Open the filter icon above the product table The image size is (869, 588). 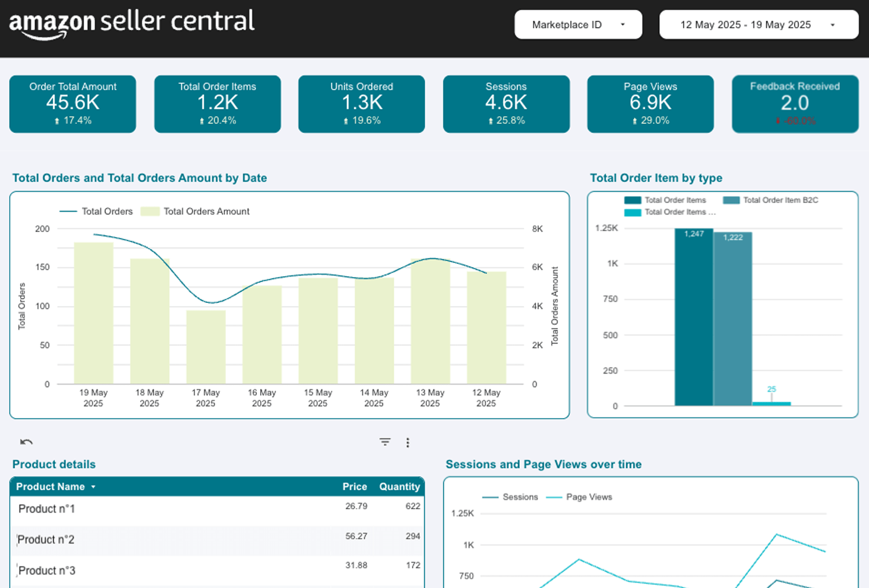point(385,442)
